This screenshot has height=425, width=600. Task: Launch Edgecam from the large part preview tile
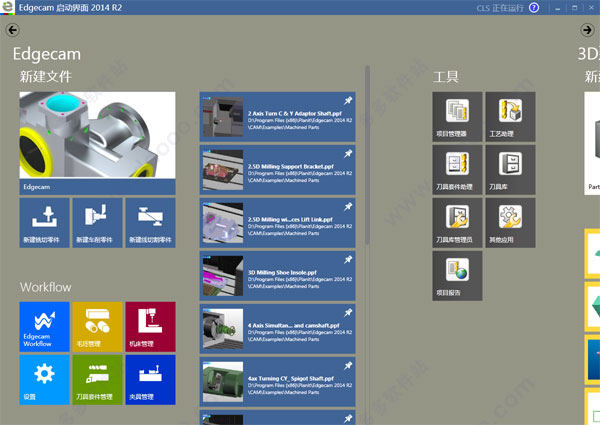[x=98, y=143]
